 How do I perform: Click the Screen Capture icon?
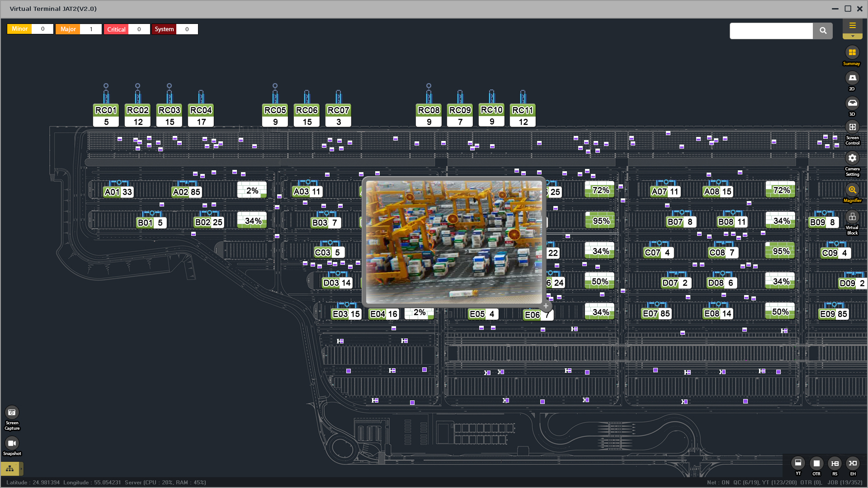[12, 412]
